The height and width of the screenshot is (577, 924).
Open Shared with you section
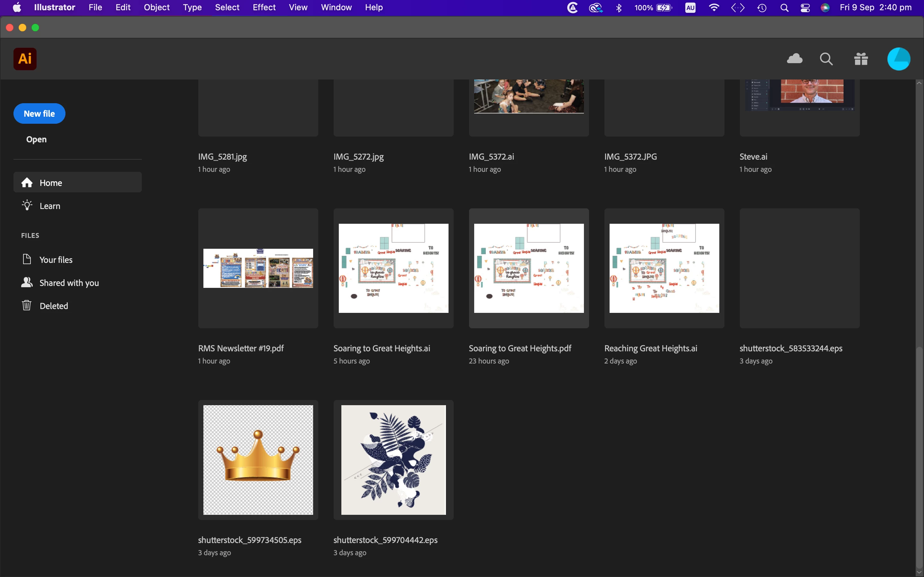point(69,283)
